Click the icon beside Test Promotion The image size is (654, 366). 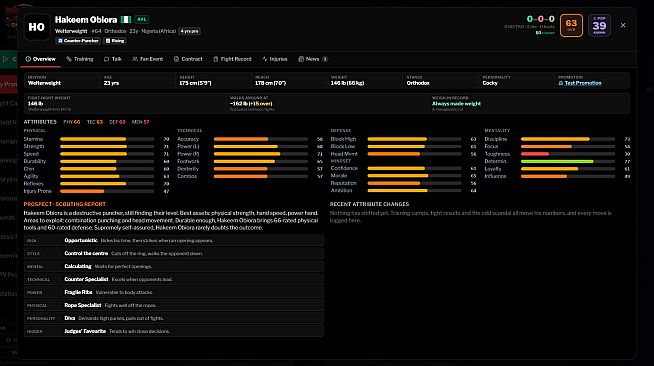click(x=561, y=83)
